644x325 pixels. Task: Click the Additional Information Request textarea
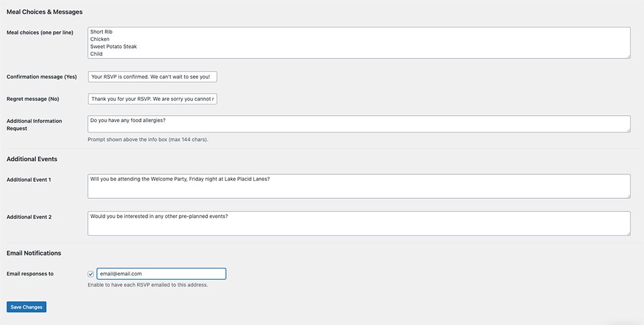359,123
